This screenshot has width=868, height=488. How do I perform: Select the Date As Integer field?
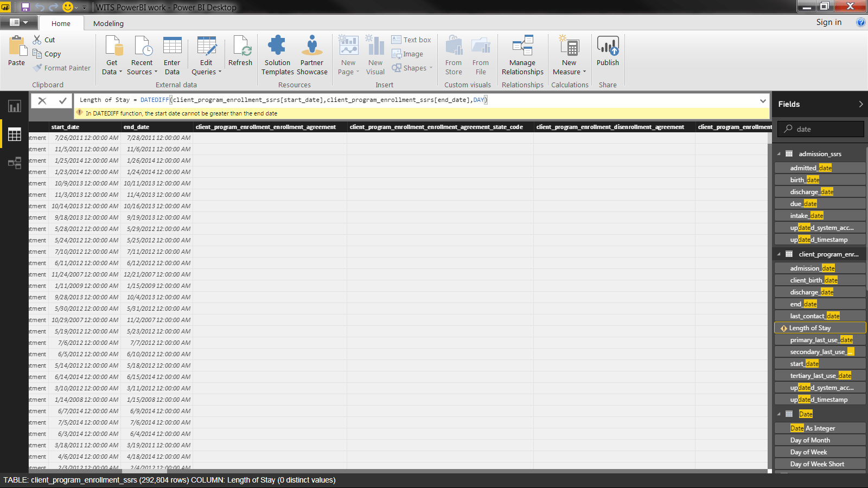click(x=820, y=428)
